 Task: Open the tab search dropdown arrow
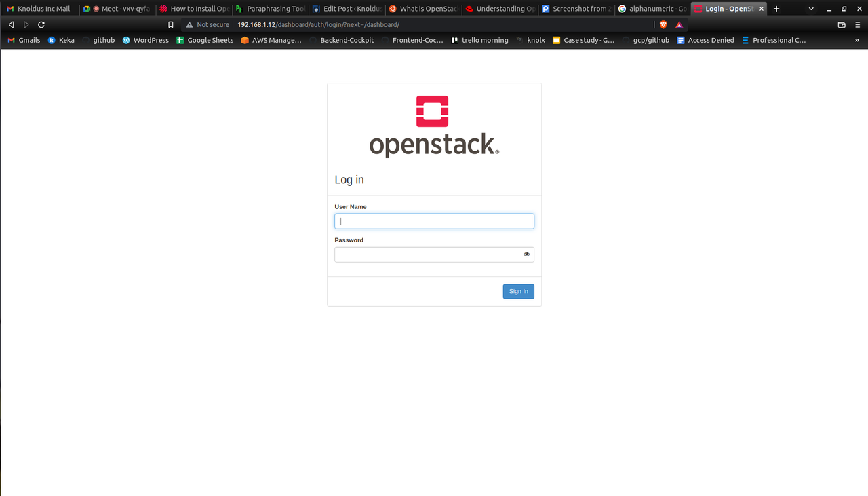coord(811,9)
